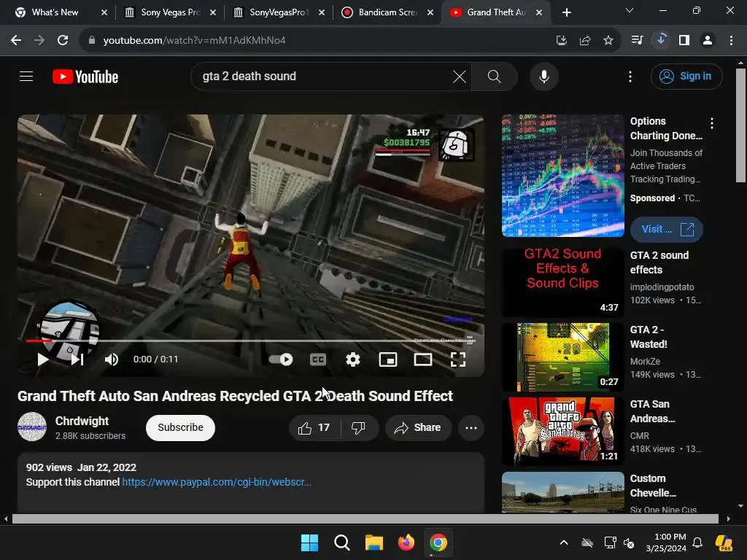Open media controls icon in toolbar
Screen dimensions: 747x560
(637, 41)
